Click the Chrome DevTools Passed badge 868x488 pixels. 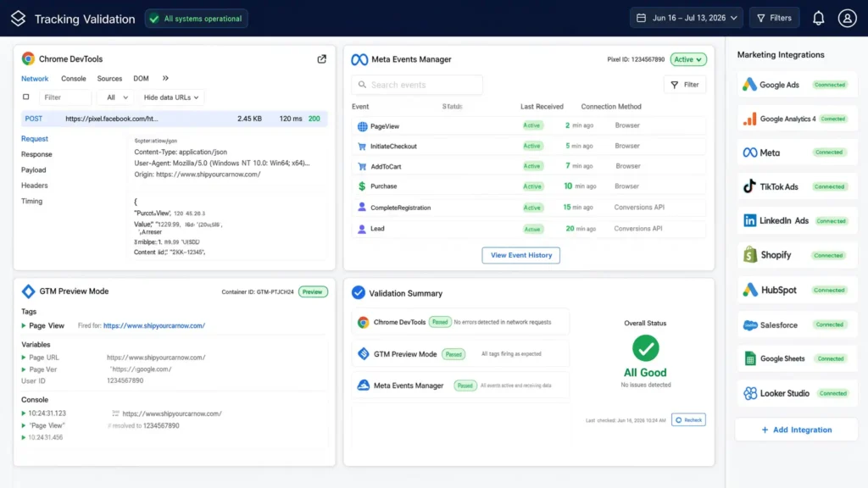[x=440, y=322]
